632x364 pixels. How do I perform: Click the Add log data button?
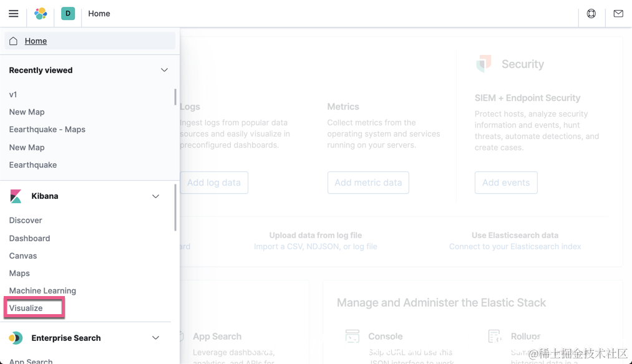pyautogui.click(x=213, y=183)
